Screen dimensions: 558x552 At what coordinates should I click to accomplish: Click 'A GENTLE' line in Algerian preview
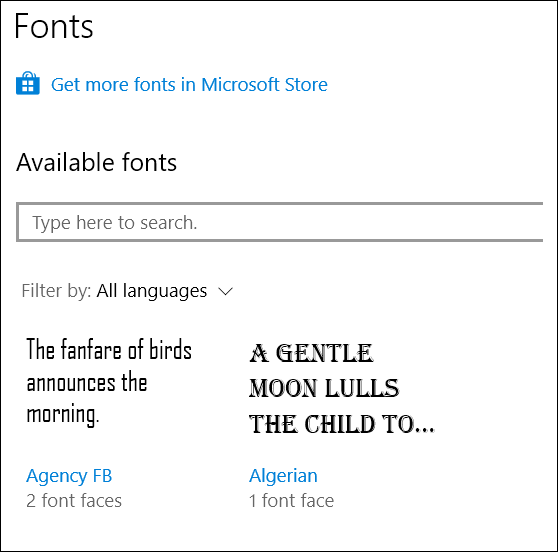coord(311,353)
